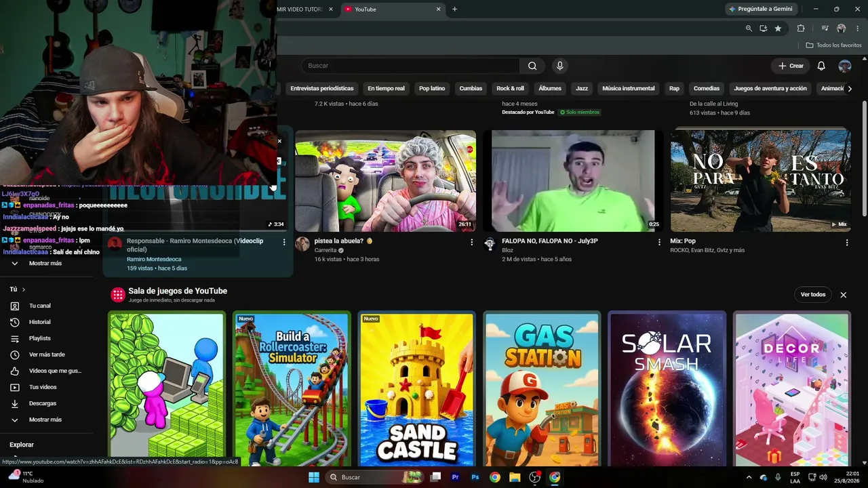Image resolution: width=868 pixels, height=488 pixels.
Task: Open Todos los favoritos bookmarks folder
Action: [833, 45]
